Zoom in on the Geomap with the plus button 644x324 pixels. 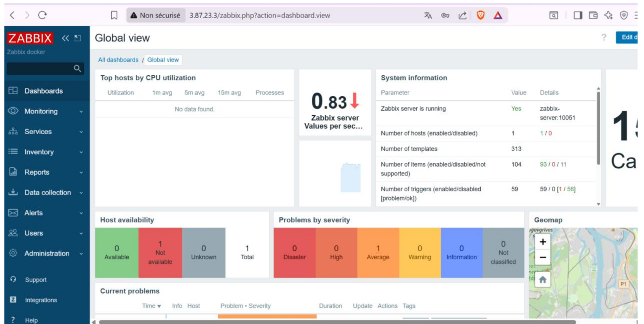point(543,242)
